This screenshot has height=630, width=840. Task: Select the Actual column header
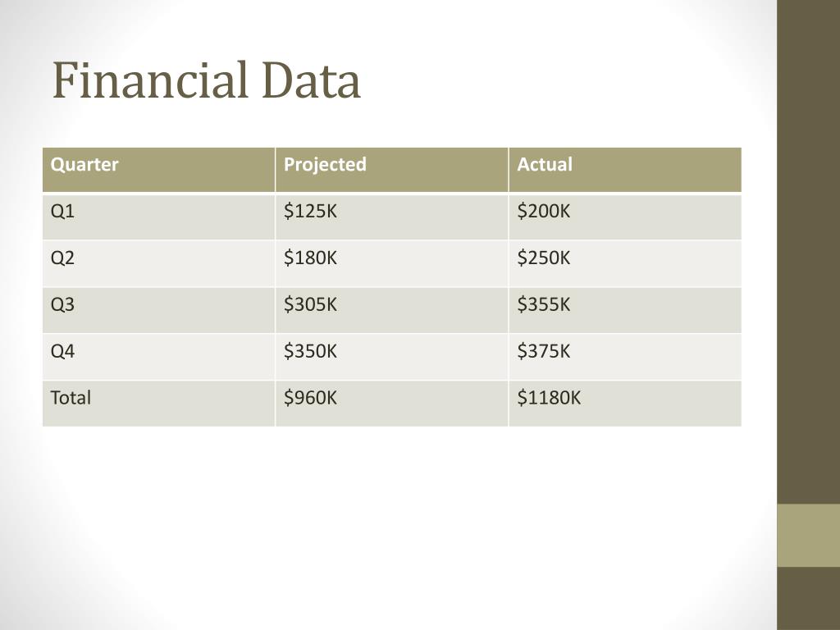[625, 170]
